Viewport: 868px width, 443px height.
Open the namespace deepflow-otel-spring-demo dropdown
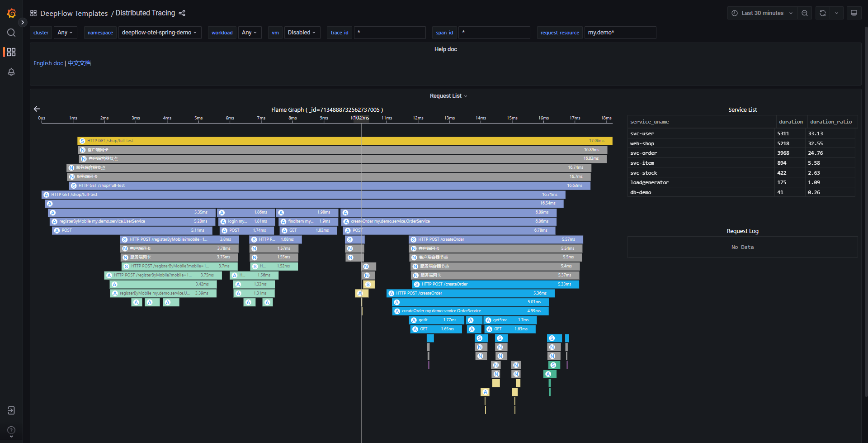(x=159, y=33)
